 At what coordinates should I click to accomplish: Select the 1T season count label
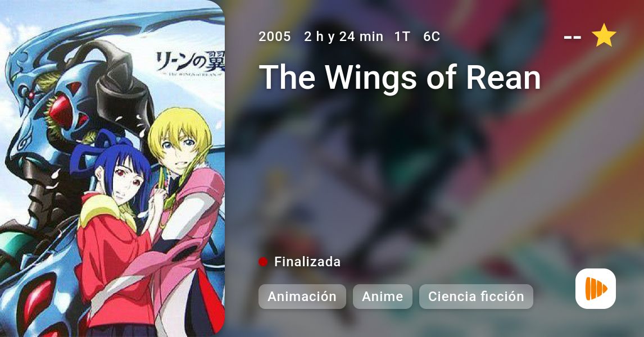(402, 37)
